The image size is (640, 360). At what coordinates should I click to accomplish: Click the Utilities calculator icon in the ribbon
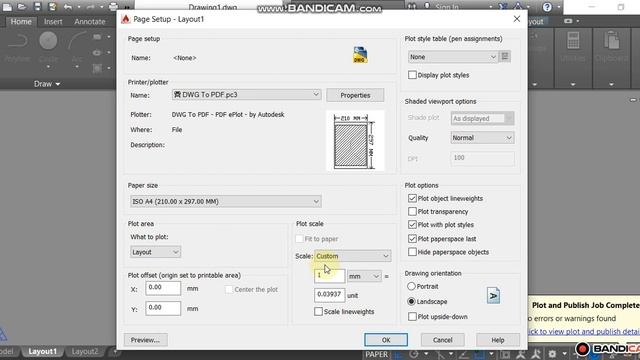point(573,45)
